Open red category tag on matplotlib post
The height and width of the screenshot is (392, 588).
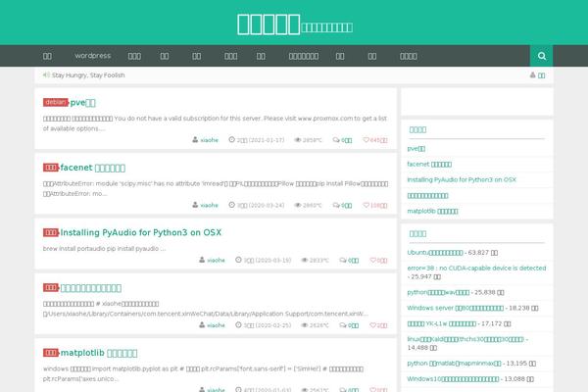point(51,353)
